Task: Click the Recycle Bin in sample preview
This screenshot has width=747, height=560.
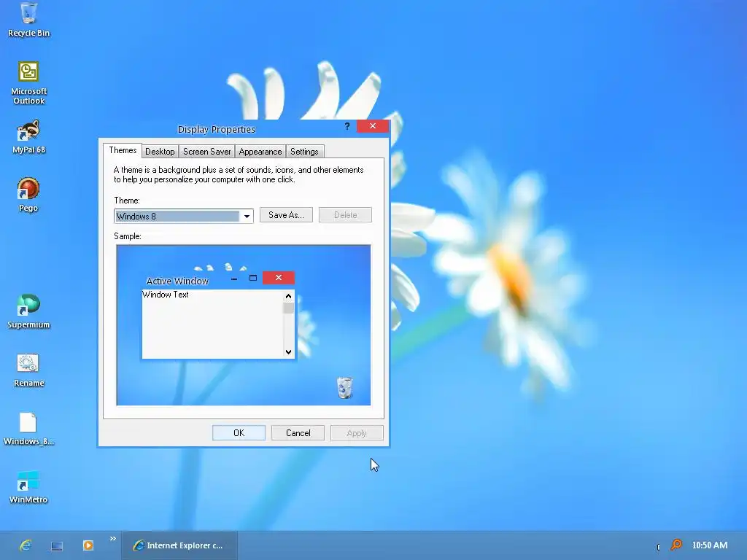Action: click(345, 387)
